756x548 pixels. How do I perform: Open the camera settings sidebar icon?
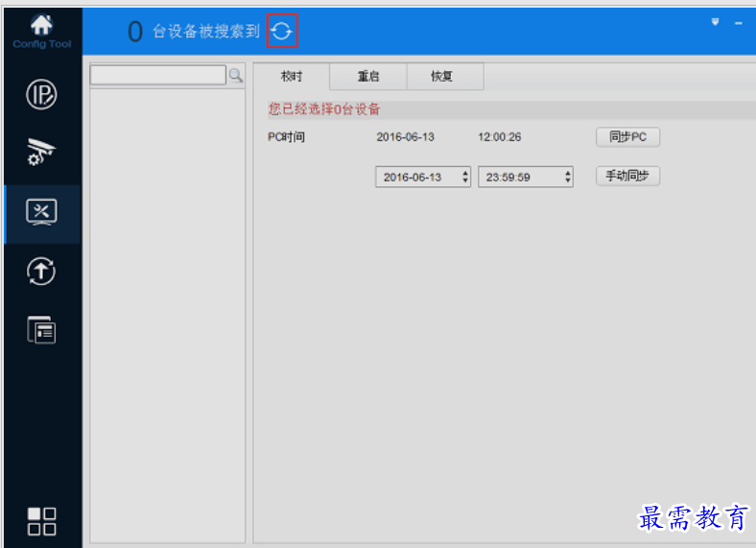41,152
